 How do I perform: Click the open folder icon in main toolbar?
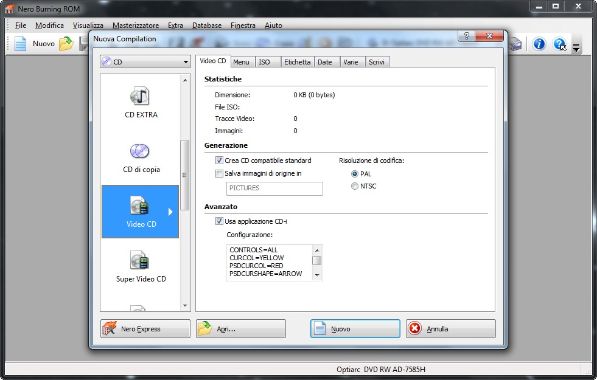(x=66, y=44)
